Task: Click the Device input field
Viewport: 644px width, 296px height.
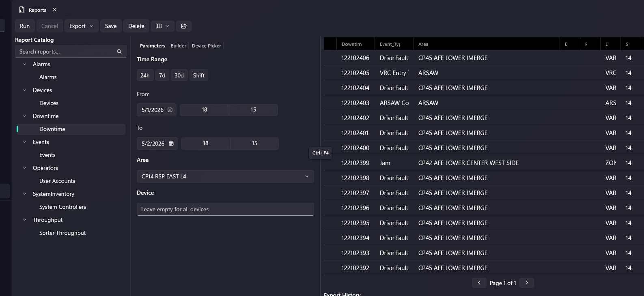Action: (225, 209)
